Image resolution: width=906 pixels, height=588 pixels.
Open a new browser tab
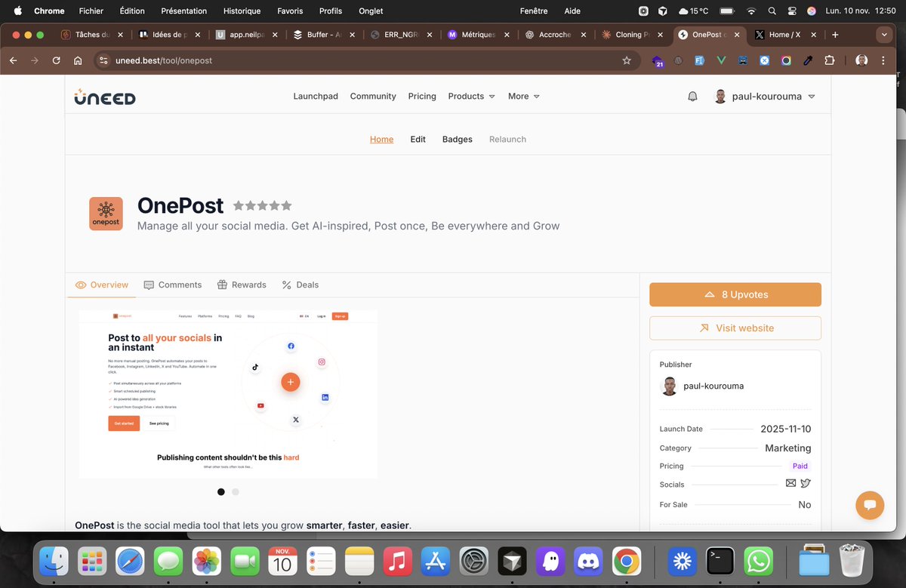[x=835, y=35]
